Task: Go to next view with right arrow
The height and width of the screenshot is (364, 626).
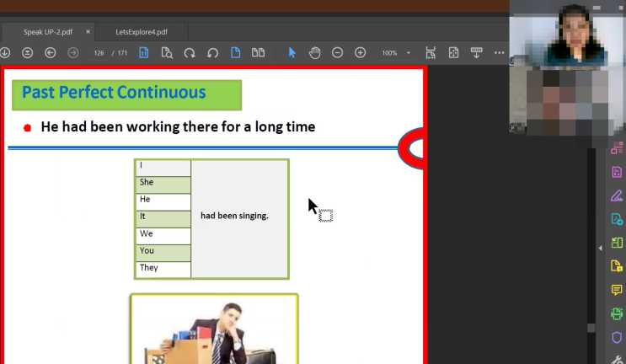Action: tap(73, 53)
